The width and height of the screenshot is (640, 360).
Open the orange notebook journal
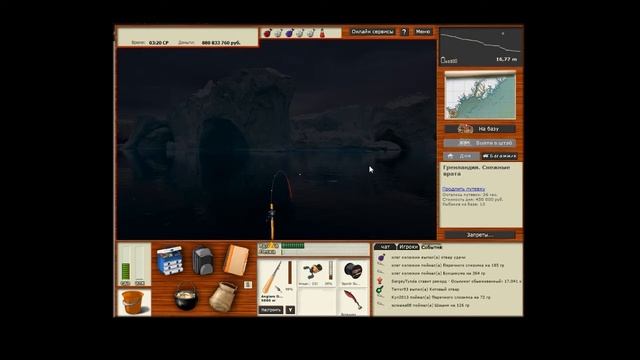tap(236, 260)
